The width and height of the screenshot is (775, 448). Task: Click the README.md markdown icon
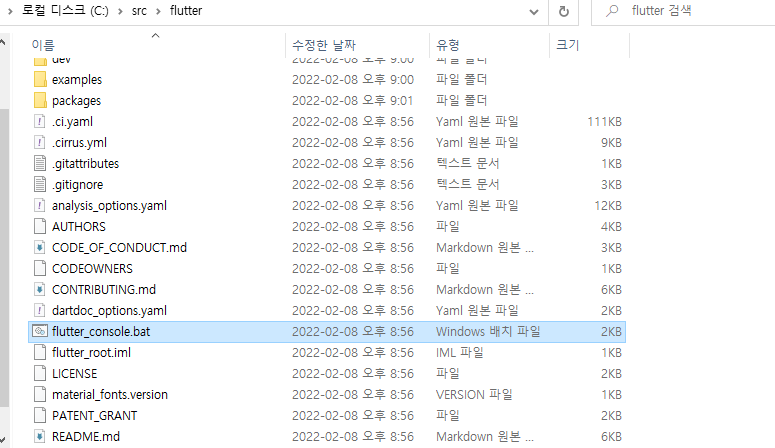(40, 437)
